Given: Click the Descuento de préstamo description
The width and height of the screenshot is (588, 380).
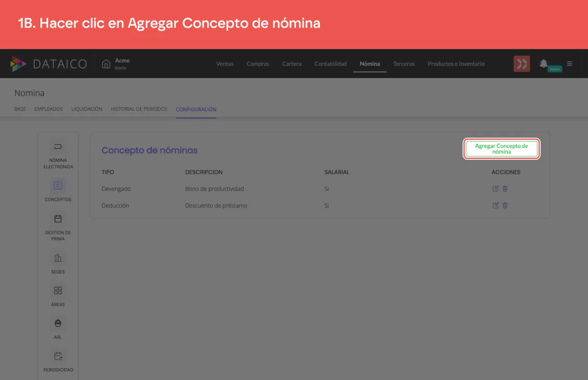Looking at the screenshot, I should (216, 205).
